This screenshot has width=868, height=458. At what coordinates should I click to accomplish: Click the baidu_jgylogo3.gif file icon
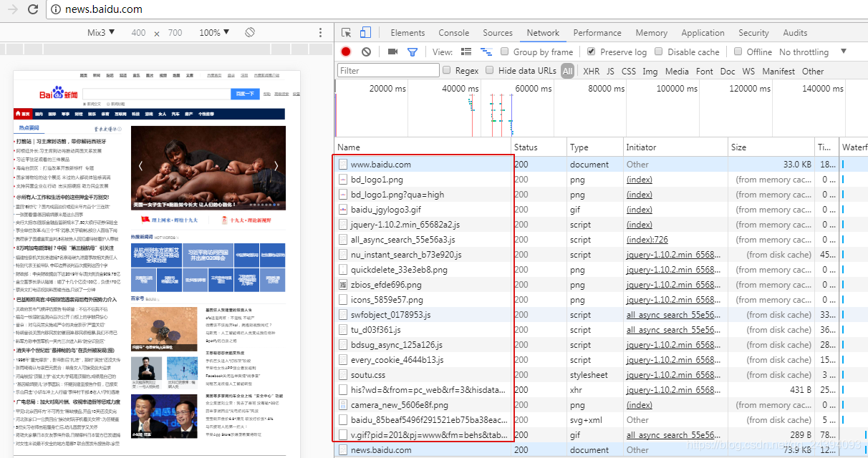343,210
